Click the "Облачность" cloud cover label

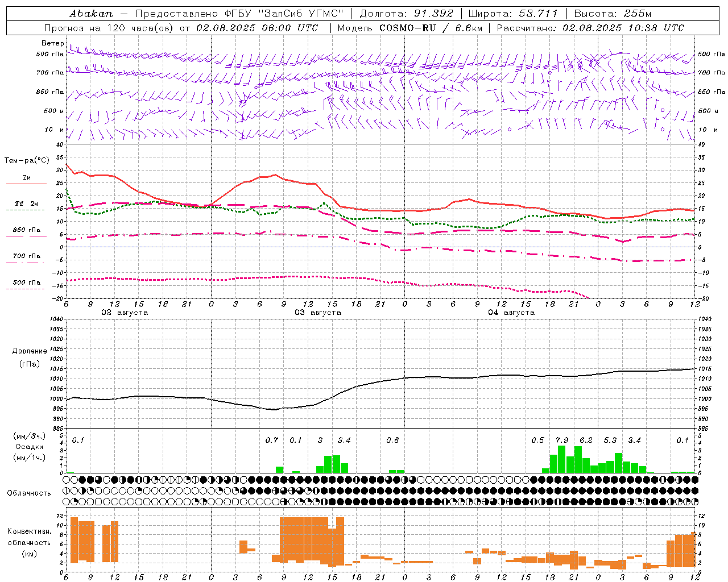[29, 493]
